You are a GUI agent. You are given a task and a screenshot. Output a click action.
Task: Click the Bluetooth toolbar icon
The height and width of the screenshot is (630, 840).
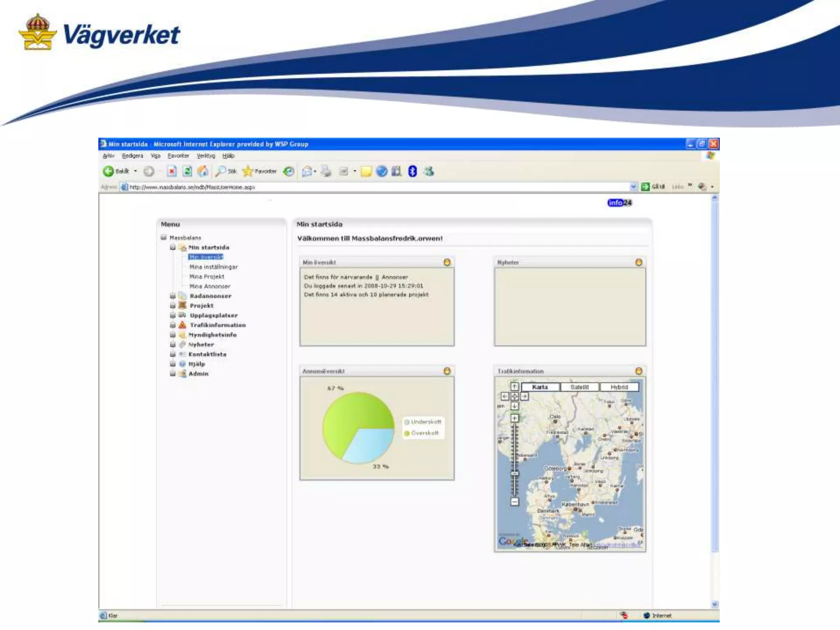[413, 171]
